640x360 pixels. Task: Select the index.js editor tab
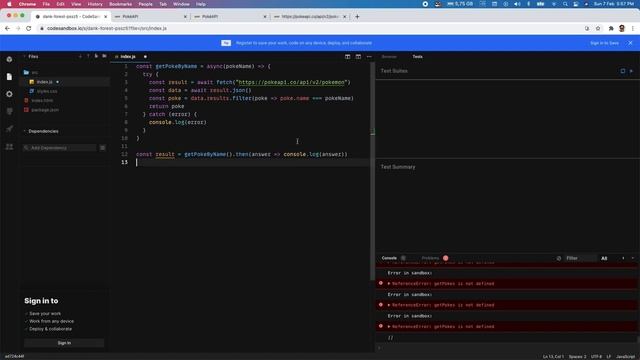click(x=128, y=57)
